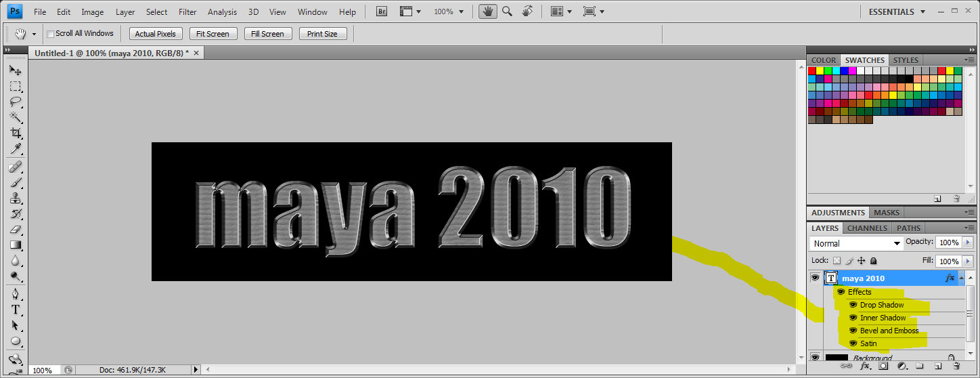This screenshot has height=378, width=980.
Task: Check the Scroll All Windows checkbox
Action: coord(50,34)
